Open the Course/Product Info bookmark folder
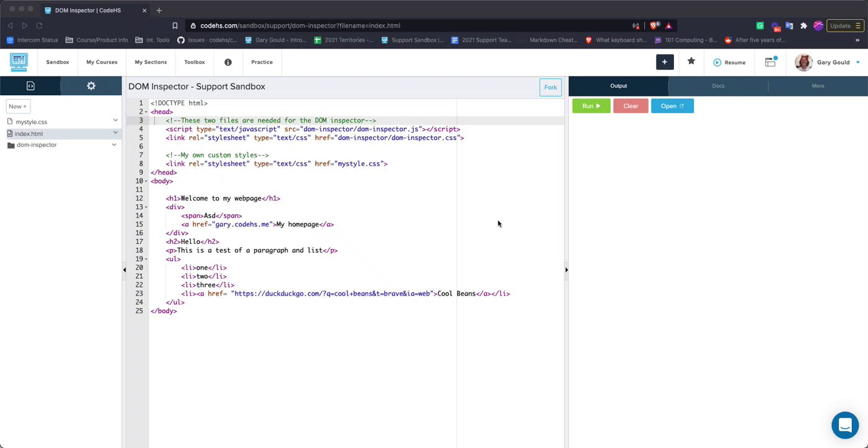Image resolution: width=868 pixels, height=448 pixels. pos(97,40)
